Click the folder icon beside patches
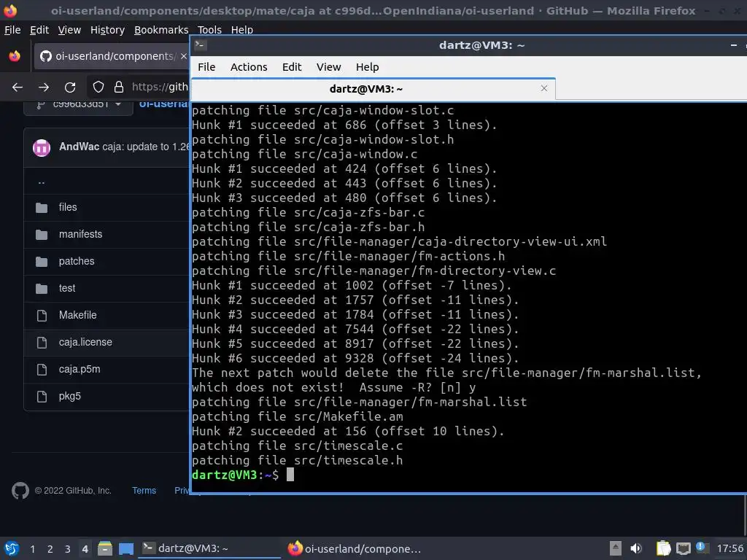 [42, 262]
